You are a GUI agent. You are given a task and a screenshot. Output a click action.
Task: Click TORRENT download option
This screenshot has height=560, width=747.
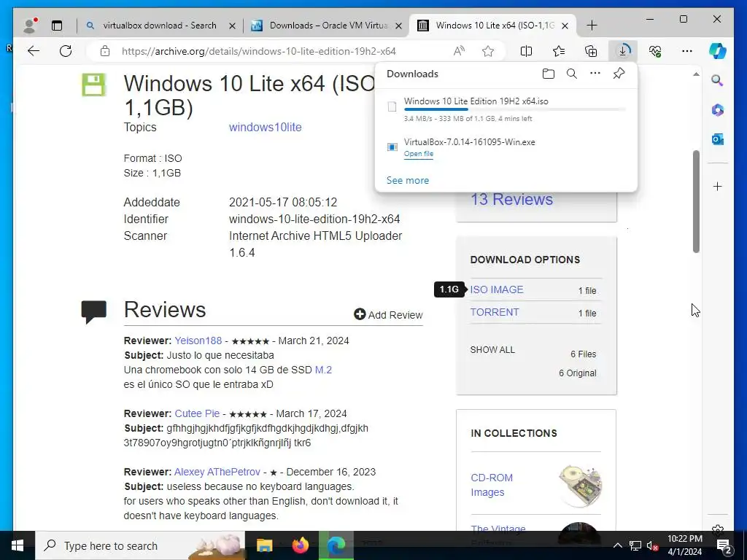495,312
